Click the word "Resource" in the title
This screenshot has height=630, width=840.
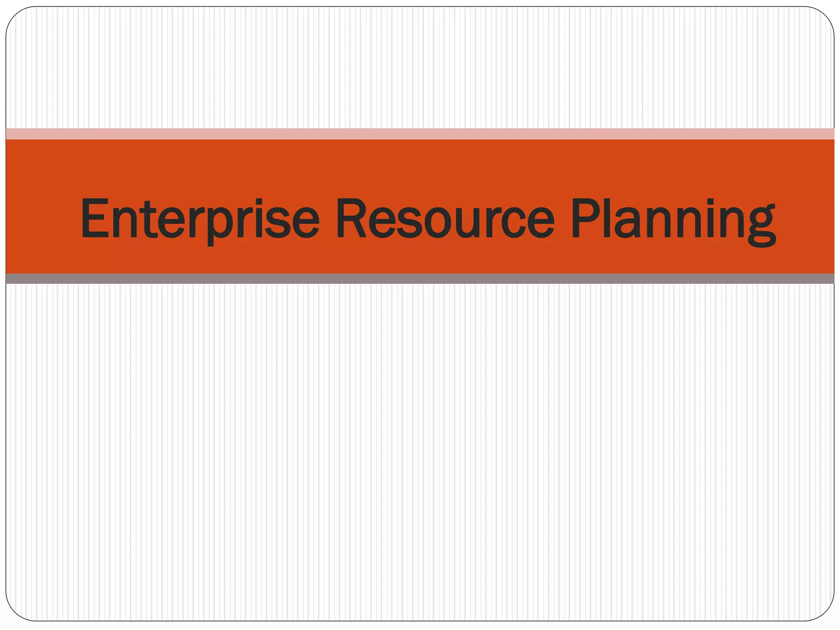click(445, 219)
